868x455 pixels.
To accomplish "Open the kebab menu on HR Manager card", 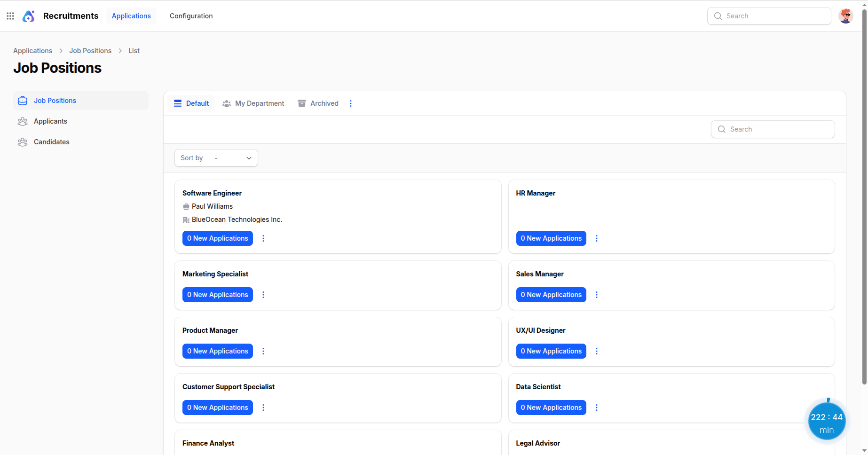I will coord(596,238).
